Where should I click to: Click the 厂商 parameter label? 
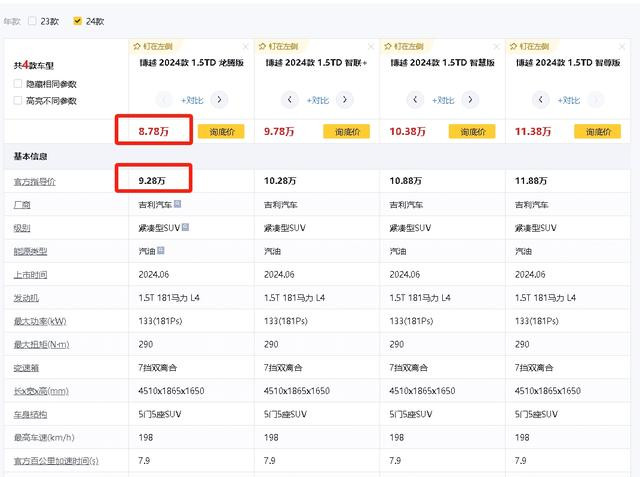click(x=22, y=204)
